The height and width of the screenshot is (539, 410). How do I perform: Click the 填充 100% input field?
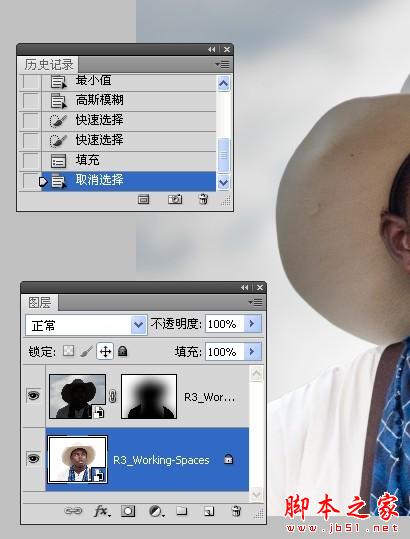click(225, 352)
